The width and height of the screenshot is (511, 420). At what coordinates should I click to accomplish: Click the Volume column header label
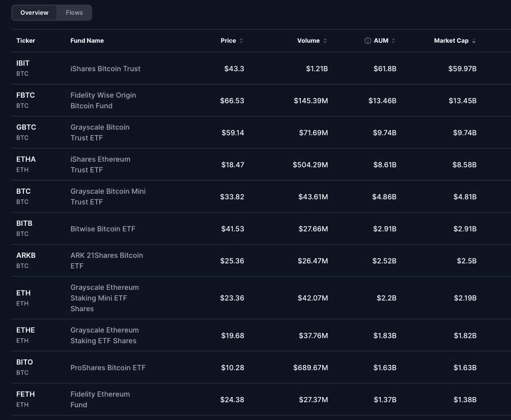coord(308,41)
